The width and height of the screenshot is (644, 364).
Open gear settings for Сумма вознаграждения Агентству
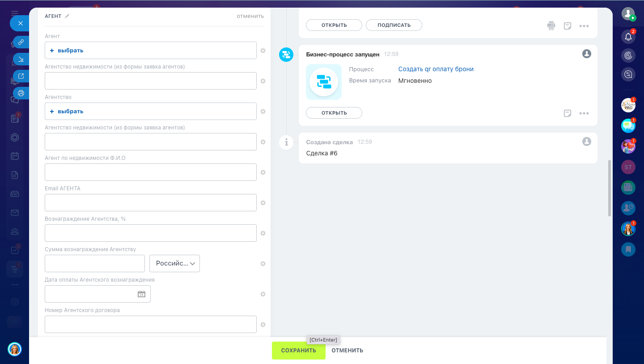[263, 264]
